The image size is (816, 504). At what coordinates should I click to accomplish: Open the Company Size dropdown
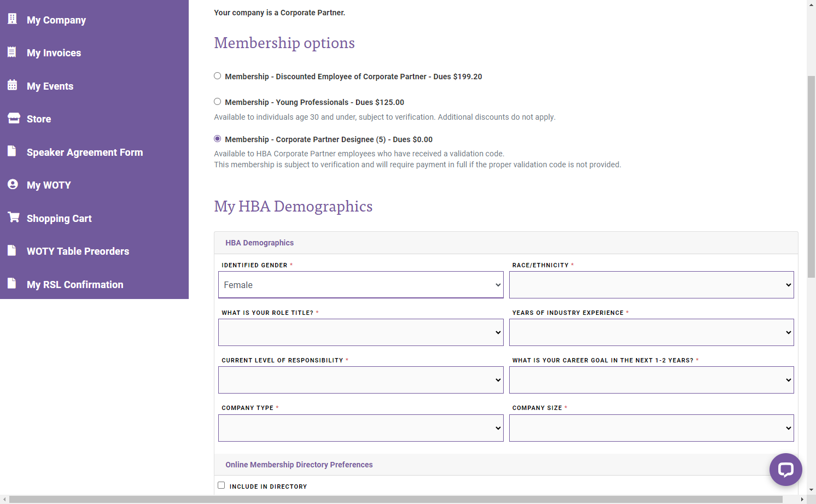651,428
